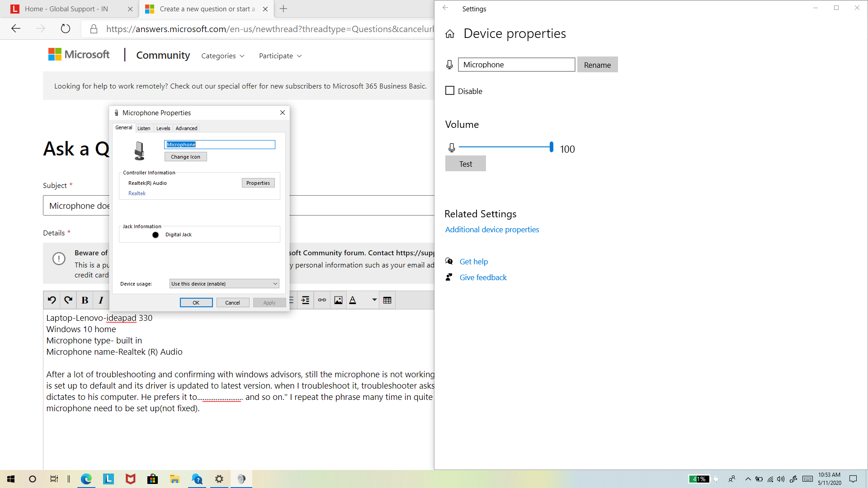Click the Microsoft logo on Community page

(79, 55)
